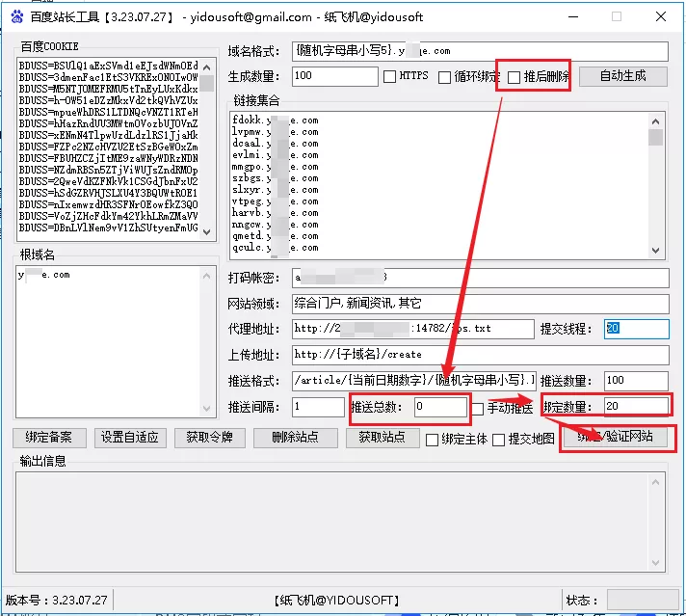
Task: Click the Baidu paw icon in title bar
Action: [x=17, y=16]
